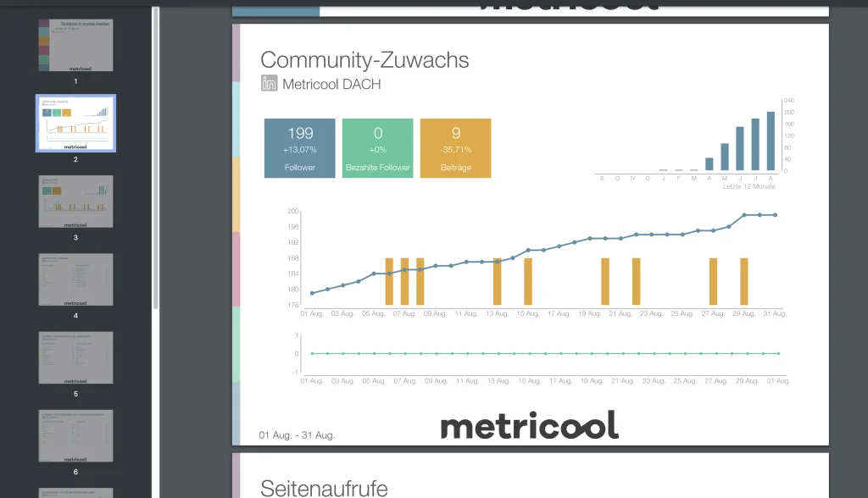Click the orange Beiträge stat card
This screenshot has height=498, width=868.
click(455, 148)
